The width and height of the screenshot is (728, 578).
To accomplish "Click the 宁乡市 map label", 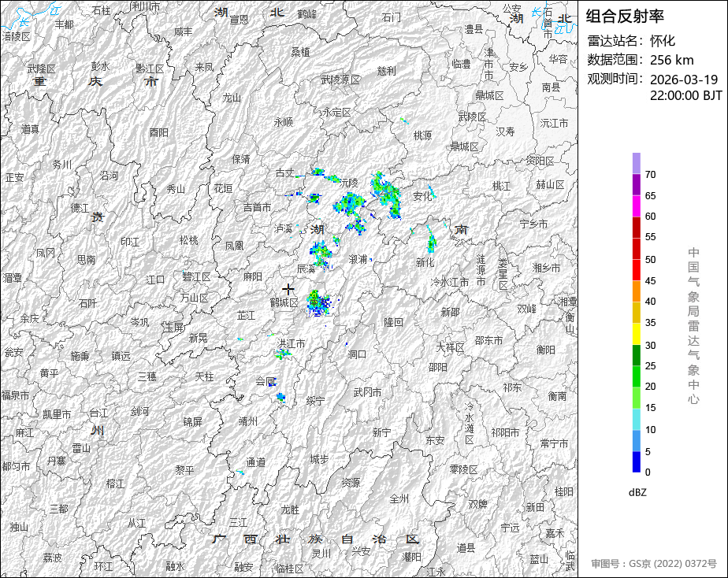I will coord(533,224).
